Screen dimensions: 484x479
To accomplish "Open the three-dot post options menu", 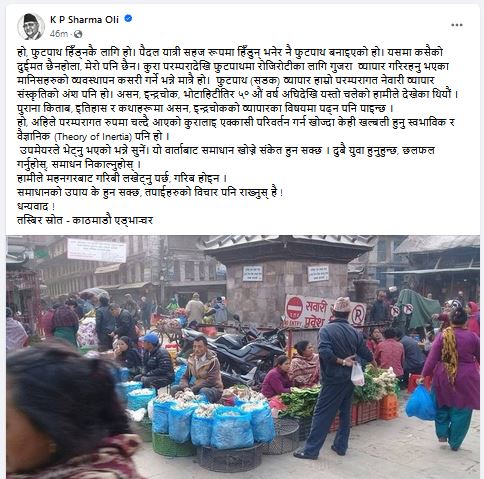I will (457, 25).
